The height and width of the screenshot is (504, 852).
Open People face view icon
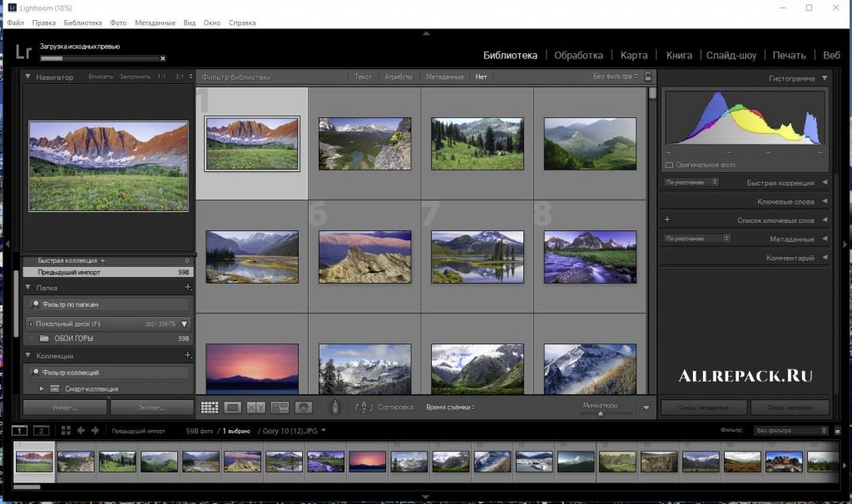tap(304, 408)
